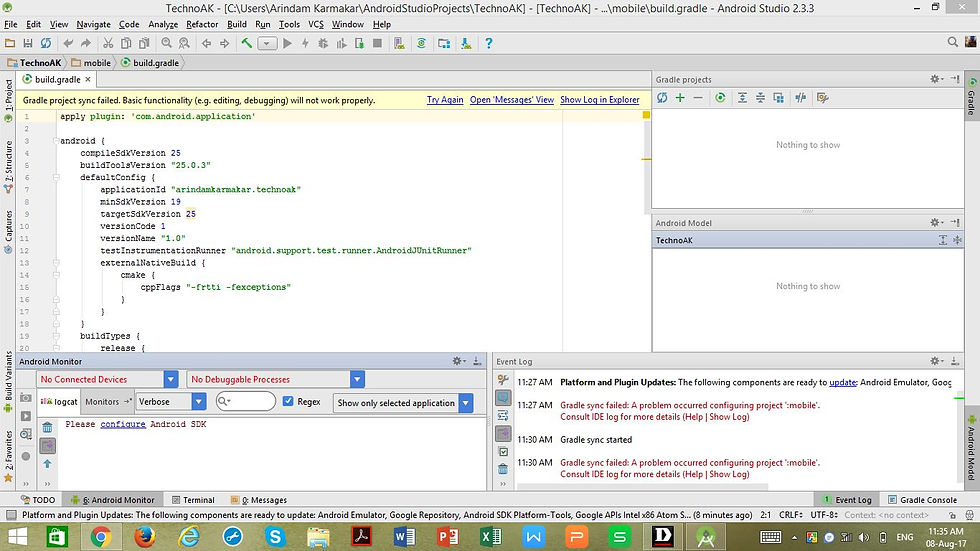Toggle Gradle side tab on right edge
980x551 pixels.
(x=972, y=97)
